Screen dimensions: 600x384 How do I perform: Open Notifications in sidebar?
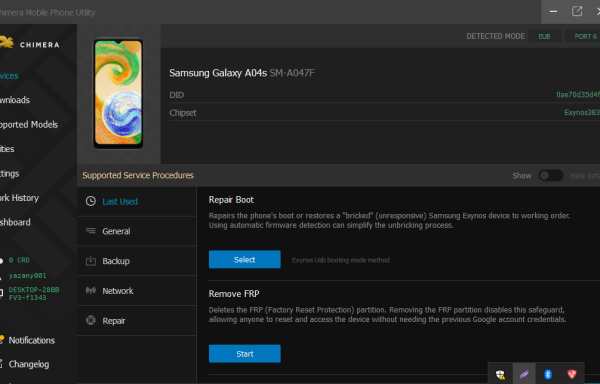[x=32, y=340]
